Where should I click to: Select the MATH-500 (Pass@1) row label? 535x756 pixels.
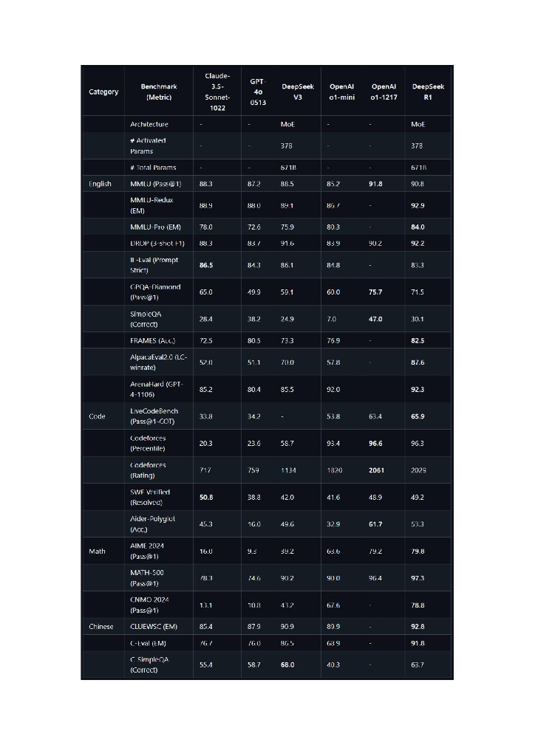coord(147,578)
